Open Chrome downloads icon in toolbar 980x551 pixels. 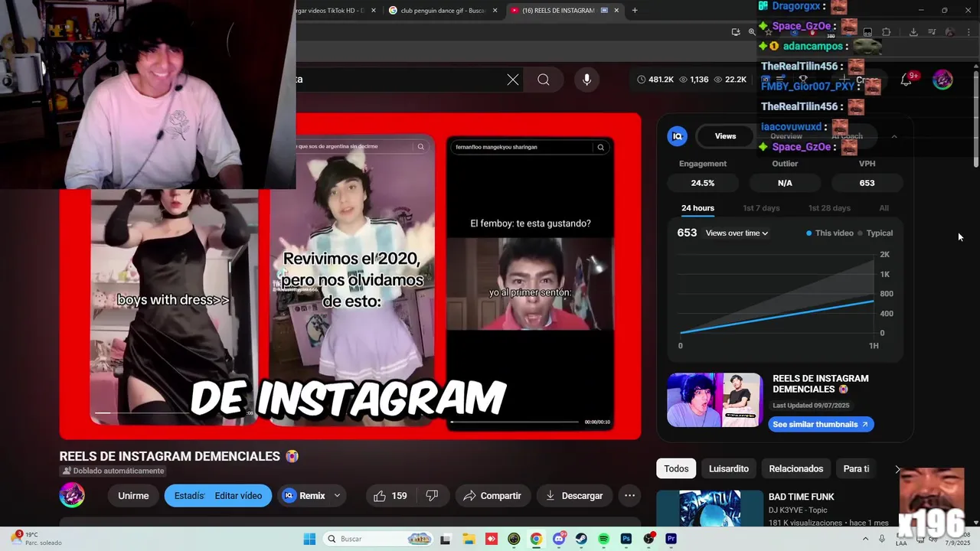pyautogui.click(x=913, y=31)
